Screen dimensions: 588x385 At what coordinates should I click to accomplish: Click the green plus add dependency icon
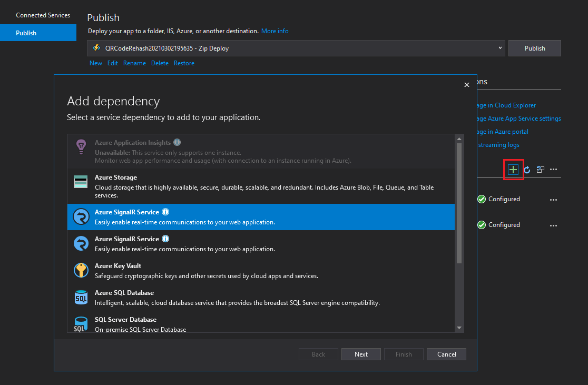pyautogui.click(x=513, y=170)
